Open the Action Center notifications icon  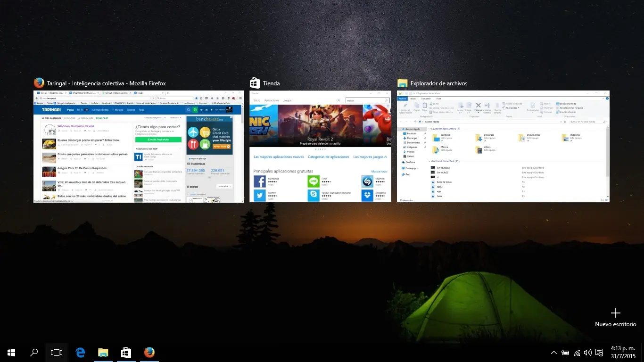tap(599, 352)
